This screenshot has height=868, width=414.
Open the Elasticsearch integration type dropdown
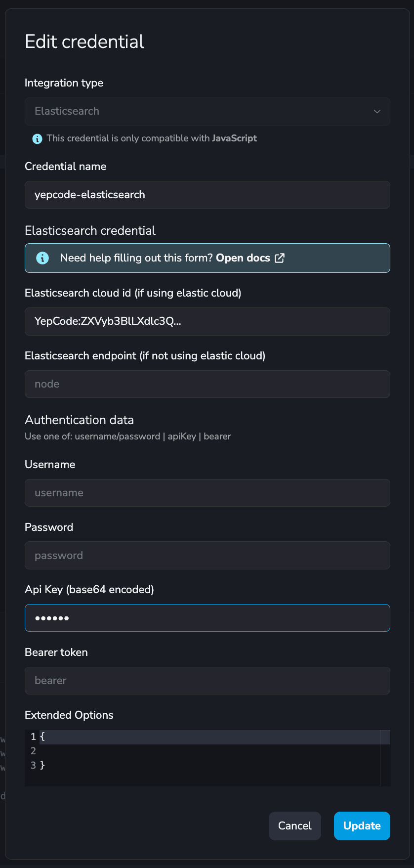tap(207, 111)
